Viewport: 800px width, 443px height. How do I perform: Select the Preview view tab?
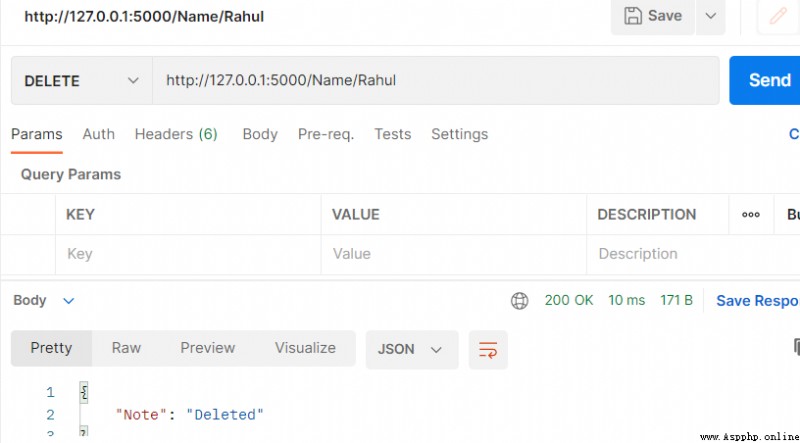[208, 348]
